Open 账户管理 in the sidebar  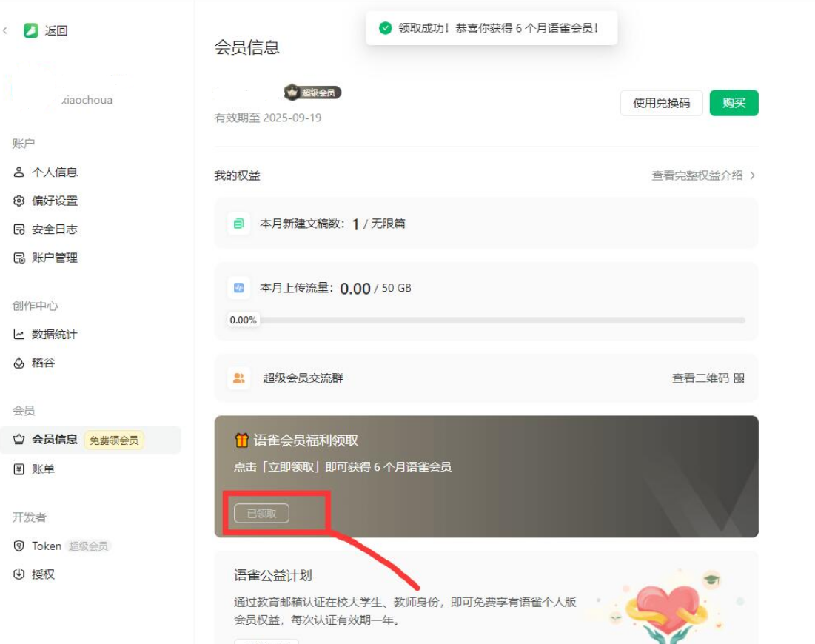point(54,258)
